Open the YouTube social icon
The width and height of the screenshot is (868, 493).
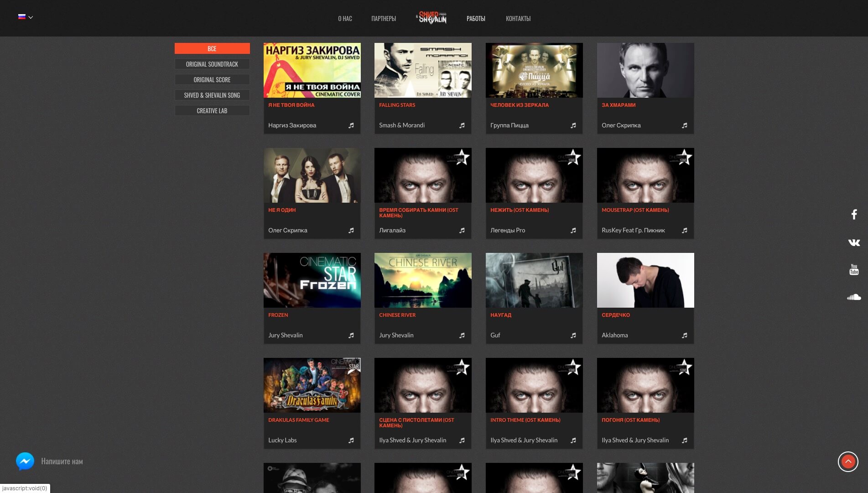[854, 269]
